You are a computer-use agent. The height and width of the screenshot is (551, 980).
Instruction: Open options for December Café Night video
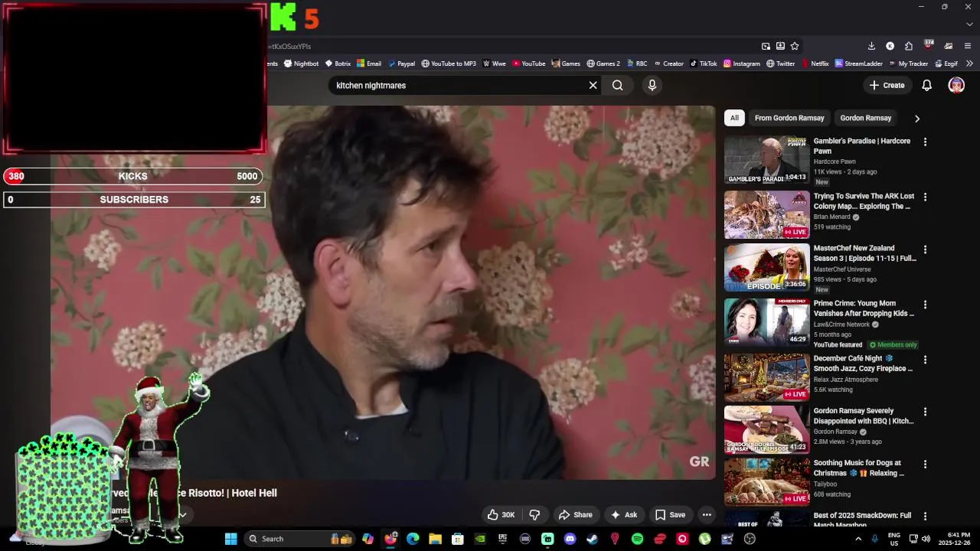pyautogui.click(x=925, y=360)
